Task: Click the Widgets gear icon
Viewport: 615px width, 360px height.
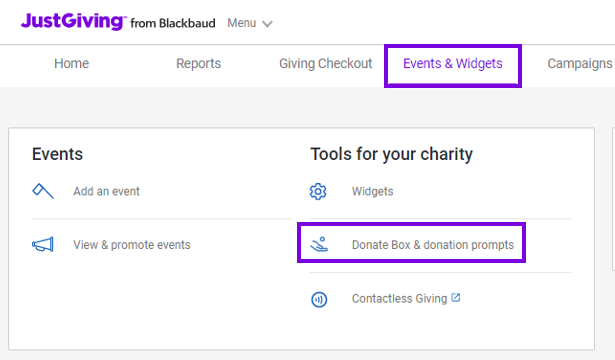Action: tap(318, 191)
